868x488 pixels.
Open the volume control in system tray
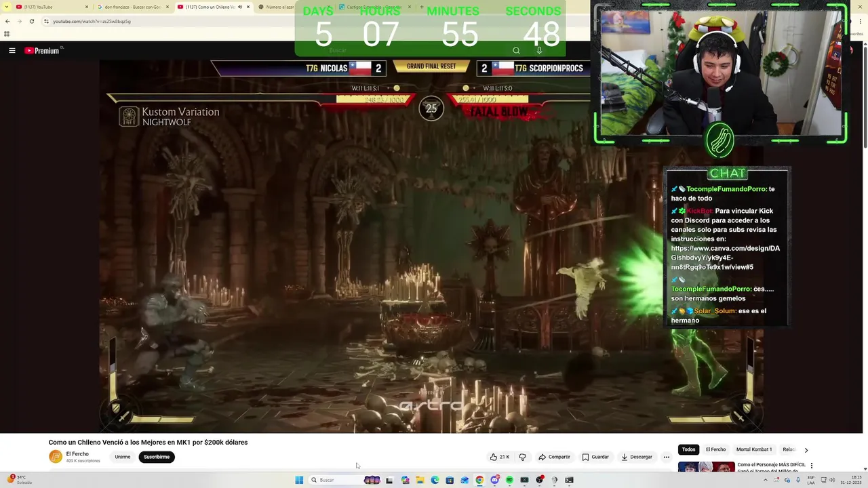(831, 480)
